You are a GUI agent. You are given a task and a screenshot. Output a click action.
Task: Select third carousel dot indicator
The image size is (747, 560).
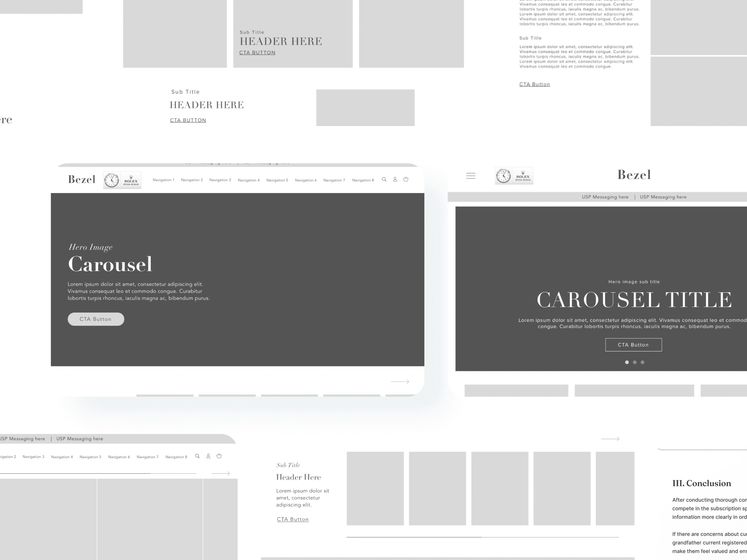tap(643, 362)
